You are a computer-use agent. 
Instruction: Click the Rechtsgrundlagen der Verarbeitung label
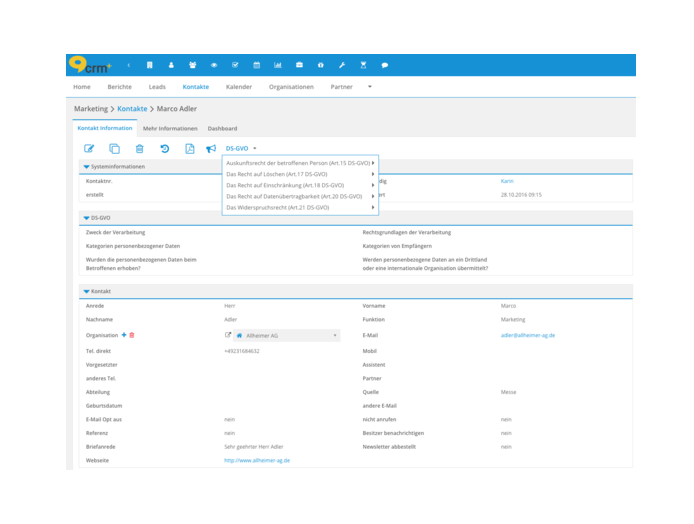(x=407, y=232)
